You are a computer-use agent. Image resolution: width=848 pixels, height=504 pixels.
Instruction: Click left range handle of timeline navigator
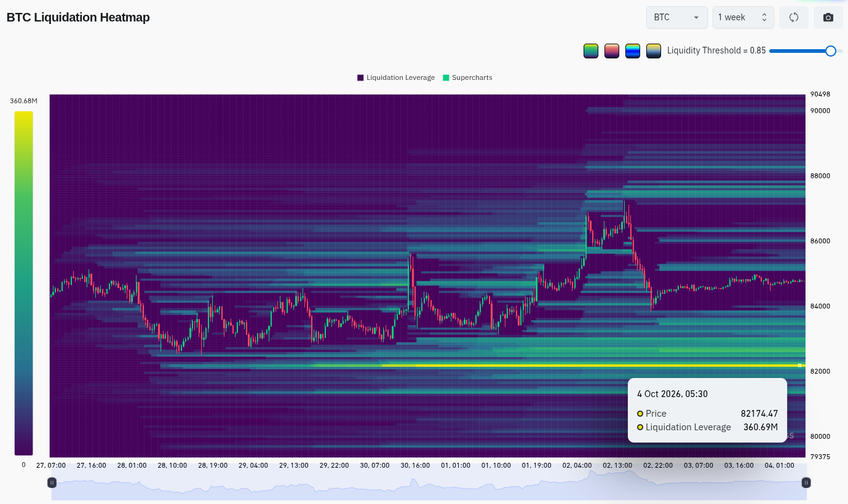(52, 482)
